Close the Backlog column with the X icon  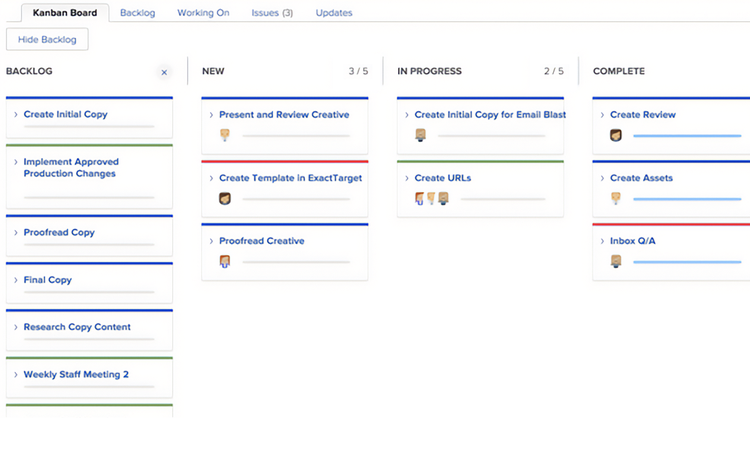point(165,72)
